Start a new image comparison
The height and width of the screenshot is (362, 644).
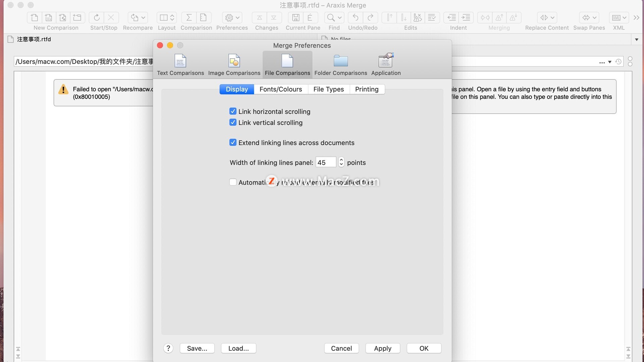tap(63, 17)
